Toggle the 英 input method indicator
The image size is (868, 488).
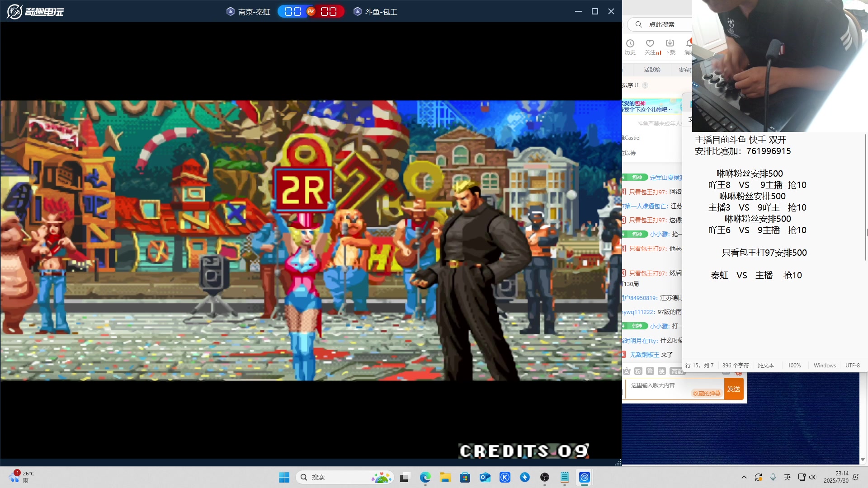pos(788,477)
